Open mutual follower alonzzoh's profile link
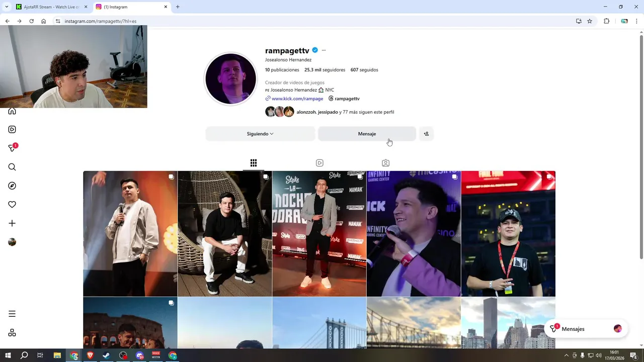The image size is (644, 362). coord(306,112)
